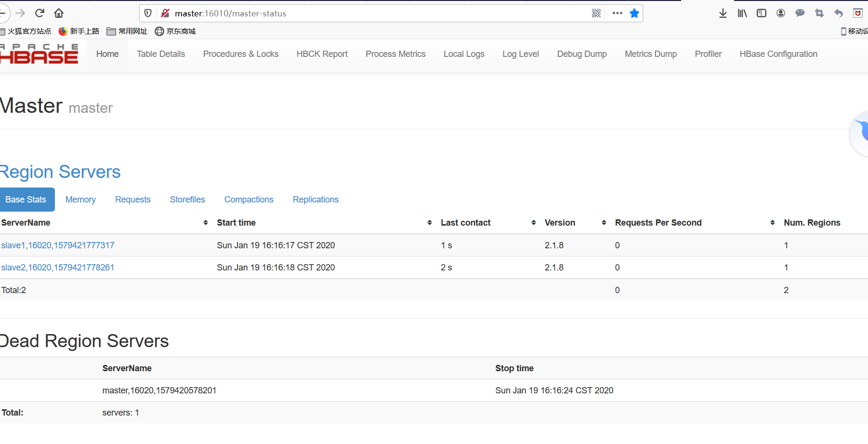Open Log Level page
This screenshot has height=444, width=868.
(521, 54)
